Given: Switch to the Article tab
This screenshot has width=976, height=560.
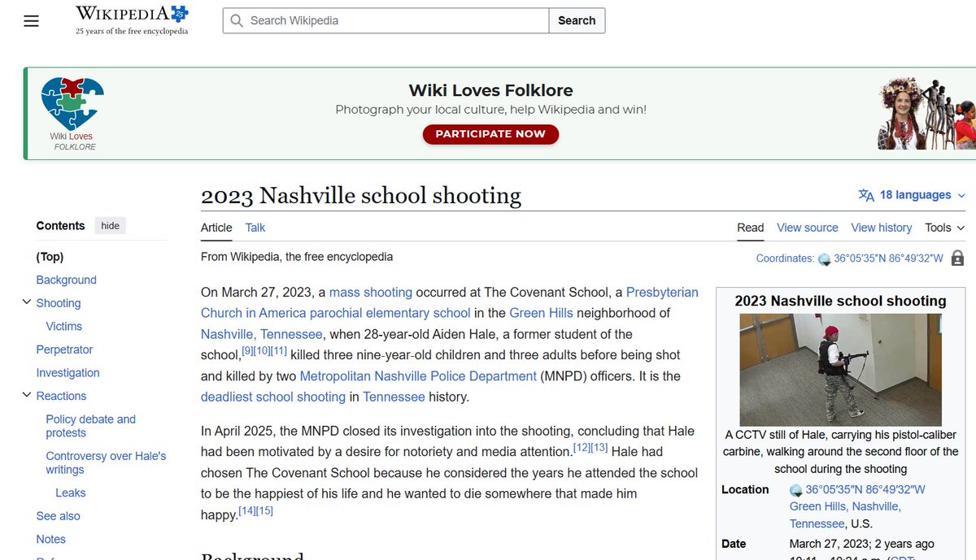Looking at the screenshot, I should [216, 228].
